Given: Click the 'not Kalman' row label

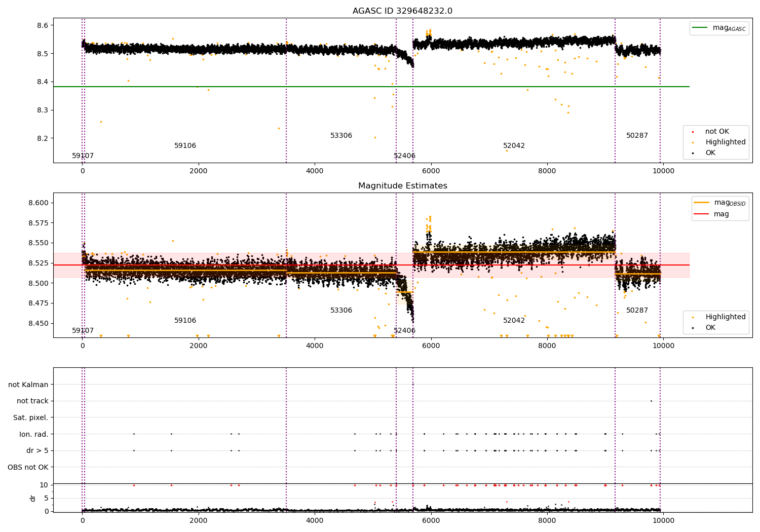Looking at the screenshot, I should pos(28,385).
